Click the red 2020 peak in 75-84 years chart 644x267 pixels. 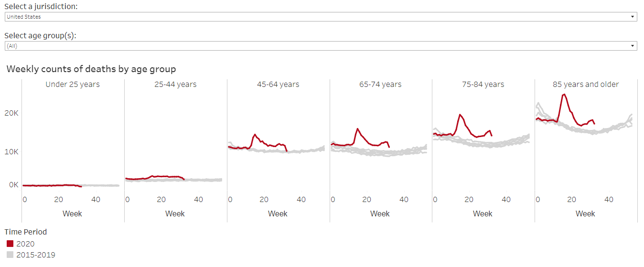460,115
